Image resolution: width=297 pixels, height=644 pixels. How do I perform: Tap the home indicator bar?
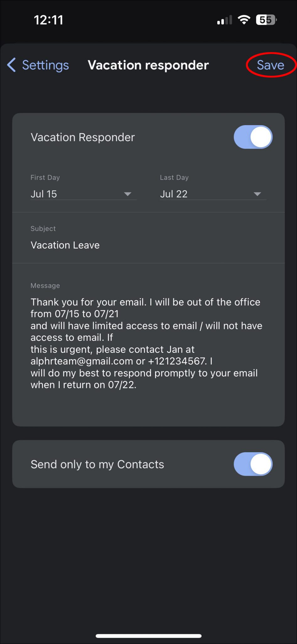pos(148,636)
